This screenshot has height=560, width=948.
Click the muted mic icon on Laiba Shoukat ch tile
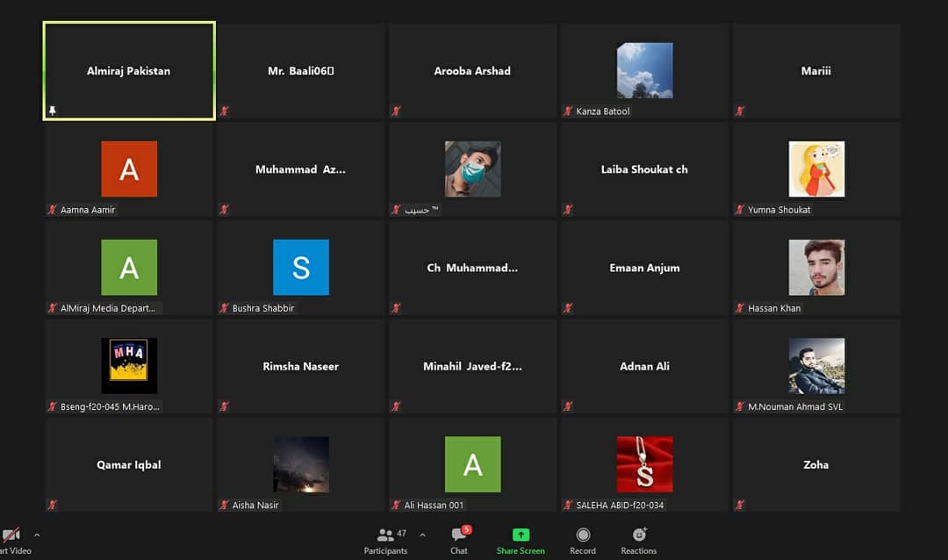pyautogui.click(x=568, y=209)
